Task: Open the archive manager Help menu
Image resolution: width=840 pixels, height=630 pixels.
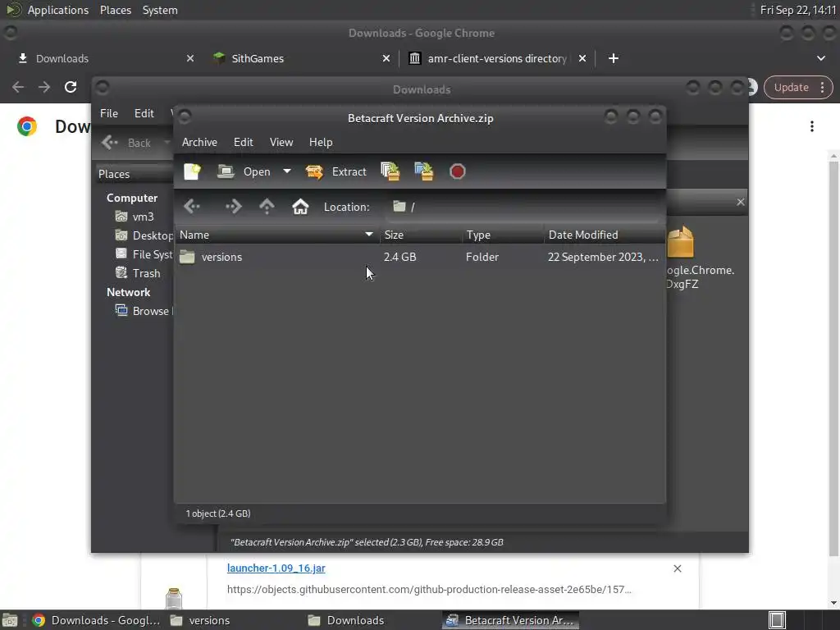Action: tap(321, 143)
